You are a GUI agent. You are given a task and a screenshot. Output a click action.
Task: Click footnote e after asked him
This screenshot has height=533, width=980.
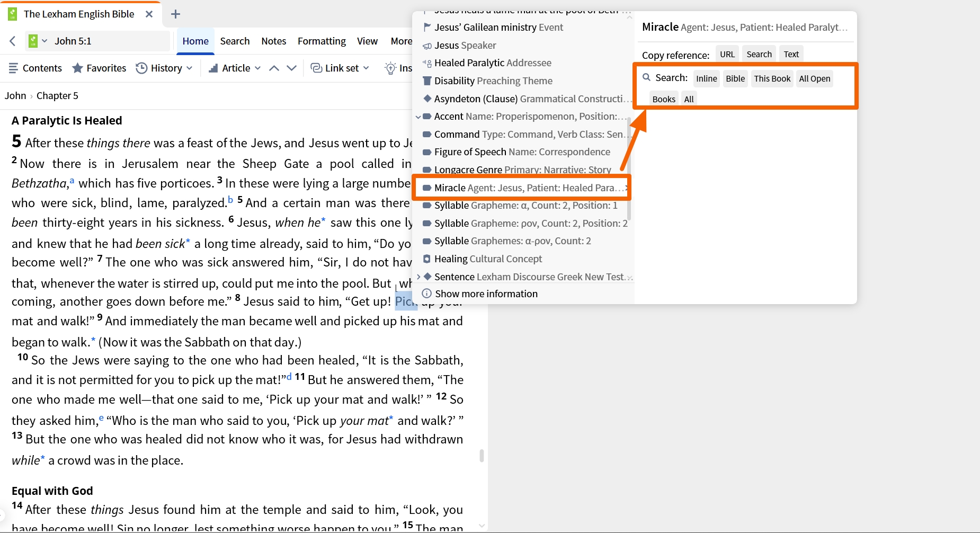(x=101, y=418)
